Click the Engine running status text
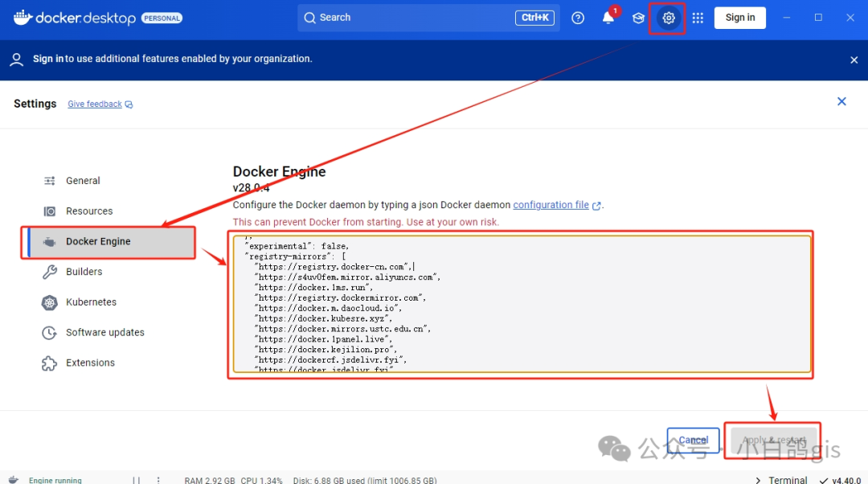This screenshot has width=868, height=484. (x=55, y=481)
